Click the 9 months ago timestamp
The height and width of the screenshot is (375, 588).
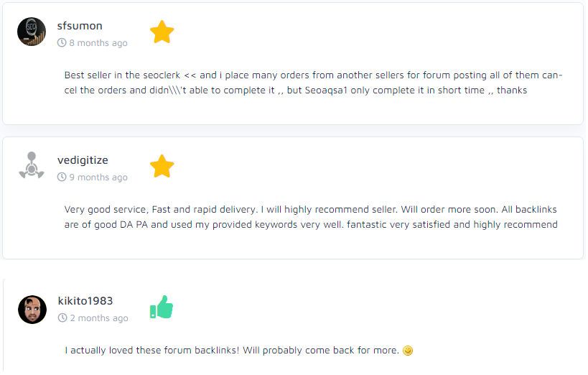(98, 177)
